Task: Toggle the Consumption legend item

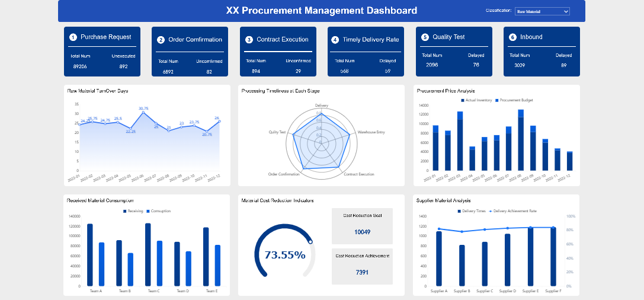Action: (158, 211)
